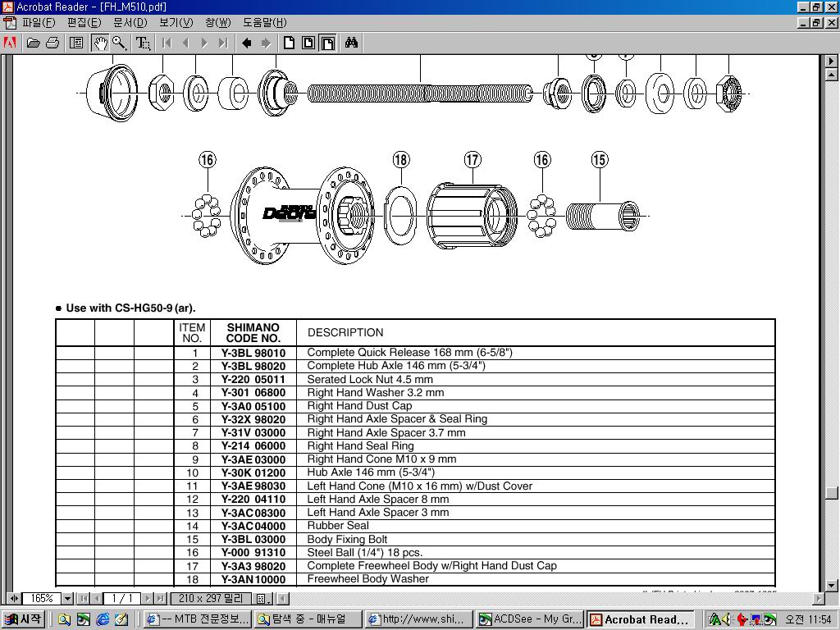The width and height of the screenshot is (840, 630).
Task: Click previous page button in status bar
Action: coord(97,598)
